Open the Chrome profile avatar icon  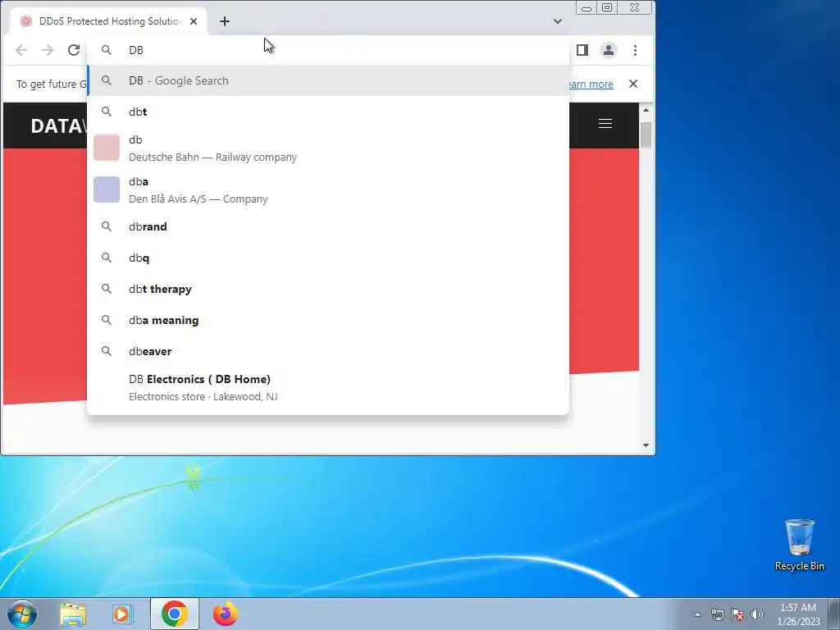(609, 50)
